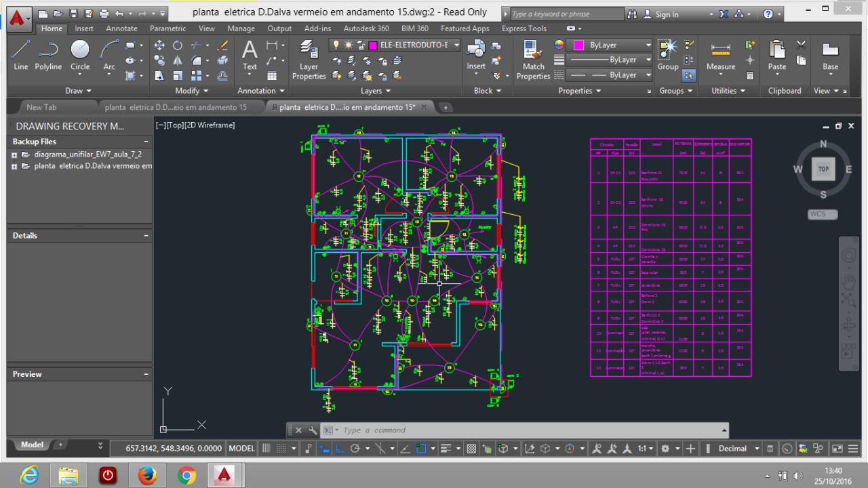The width and height of the screenshot is (868, 488).
Task: Click the Firefox icon in taskbar
Action: (147, 476)
